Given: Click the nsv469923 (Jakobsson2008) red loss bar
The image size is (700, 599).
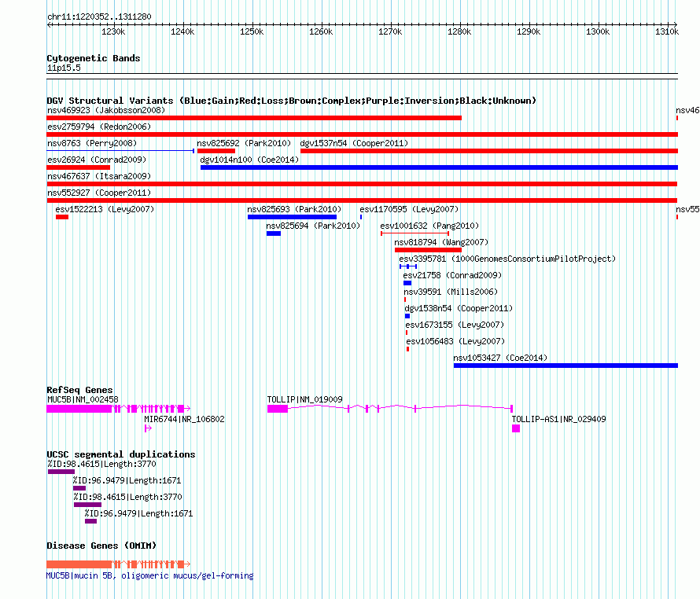Looking at the screenshot, I should click(x=254, y=118).
